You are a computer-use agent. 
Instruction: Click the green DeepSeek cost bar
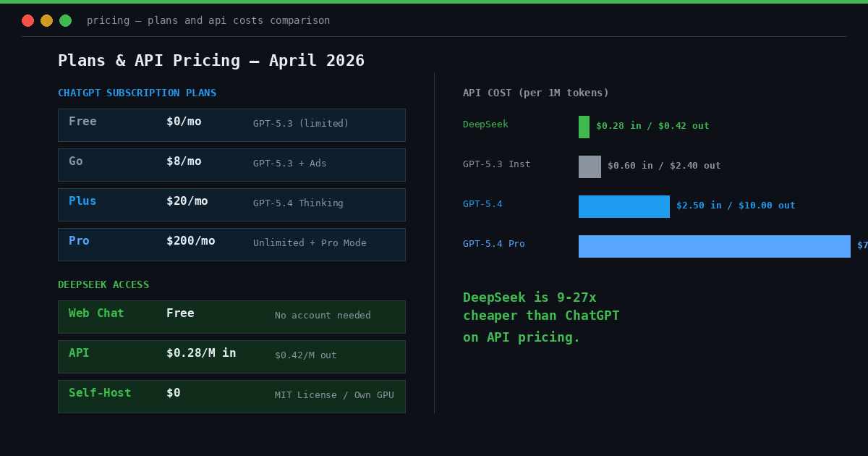583,127
